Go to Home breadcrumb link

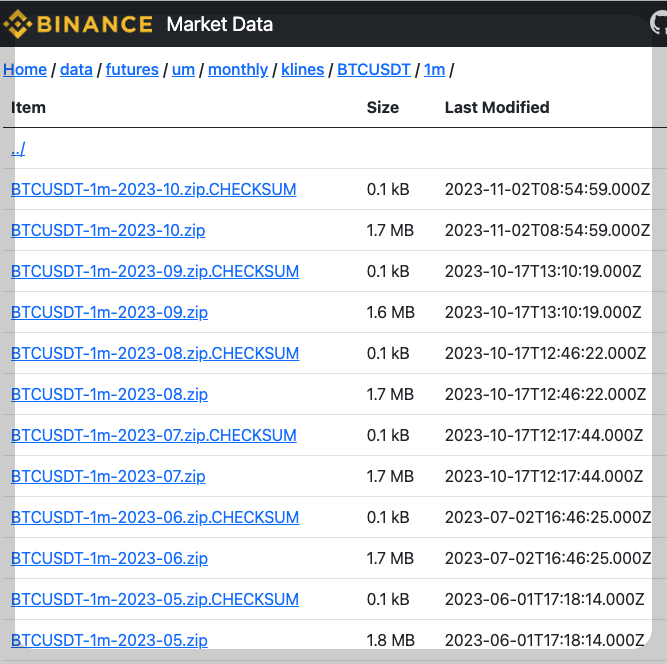[x=25, y=69]
